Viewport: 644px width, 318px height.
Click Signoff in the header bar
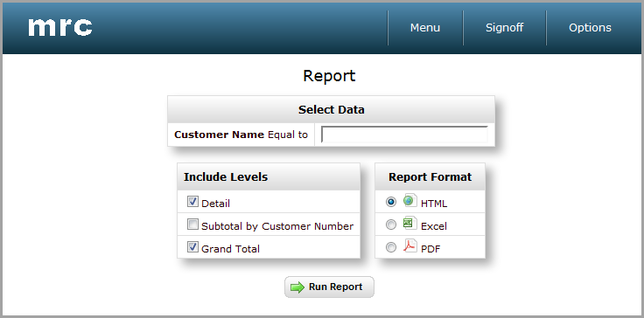(x=504, y=27)
